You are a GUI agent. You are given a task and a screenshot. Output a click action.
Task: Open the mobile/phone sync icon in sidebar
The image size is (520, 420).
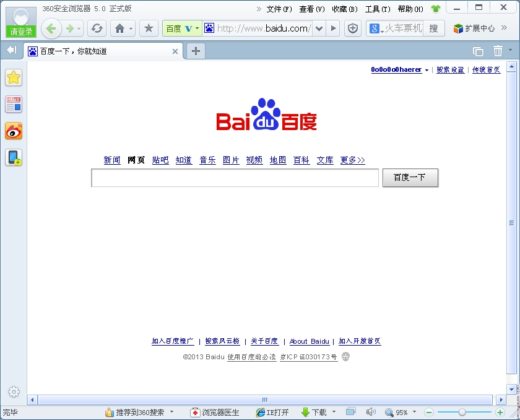pos(14,159)
